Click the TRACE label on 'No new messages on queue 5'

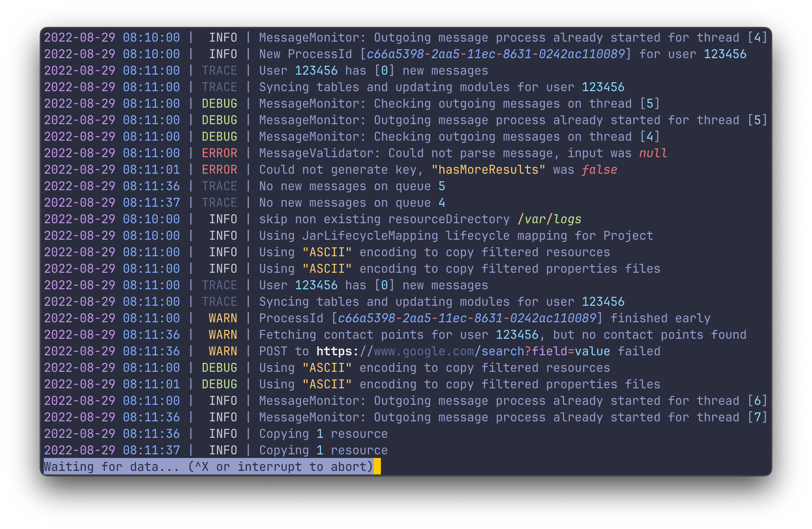(x=219, y=186)
